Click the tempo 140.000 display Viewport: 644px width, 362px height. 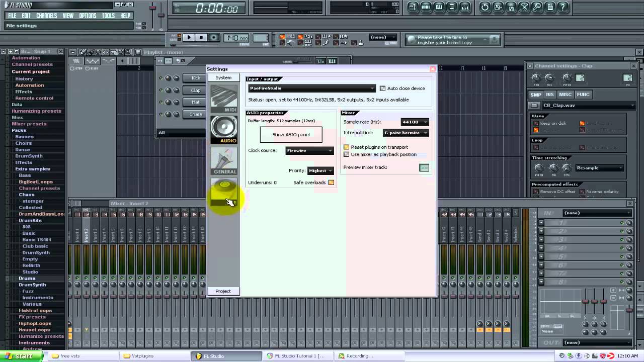tap(236, 38)
